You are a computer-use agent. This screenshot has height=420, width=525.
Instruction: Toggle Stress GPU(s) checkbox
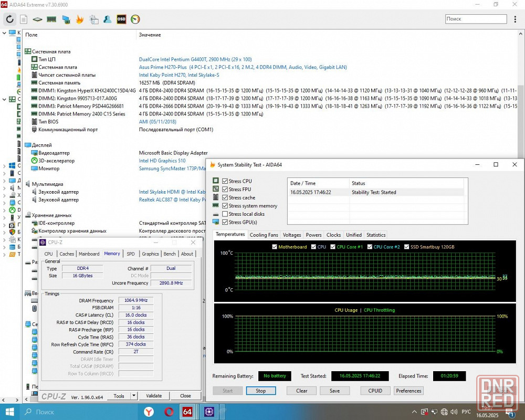[x=225, y=222]
